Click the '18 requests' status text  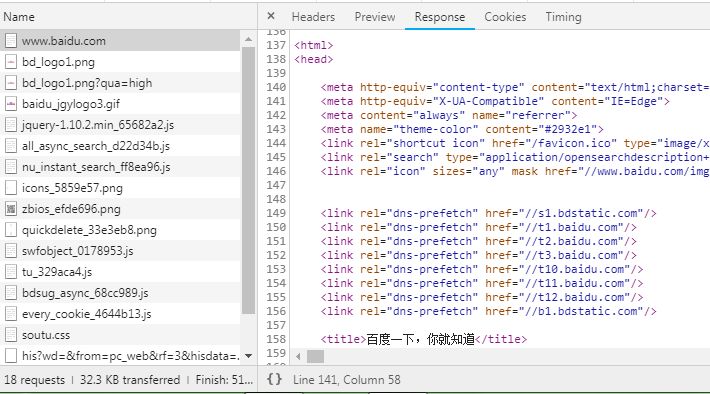pyautogui.click(x=34, y=380)
